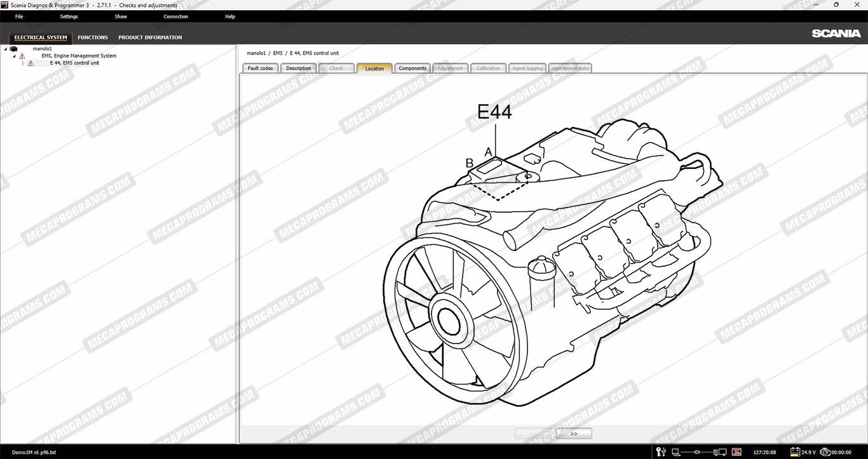Click the 00:00:00 engine timer value
The image size is (868, 459).
[x=841, y=452]
